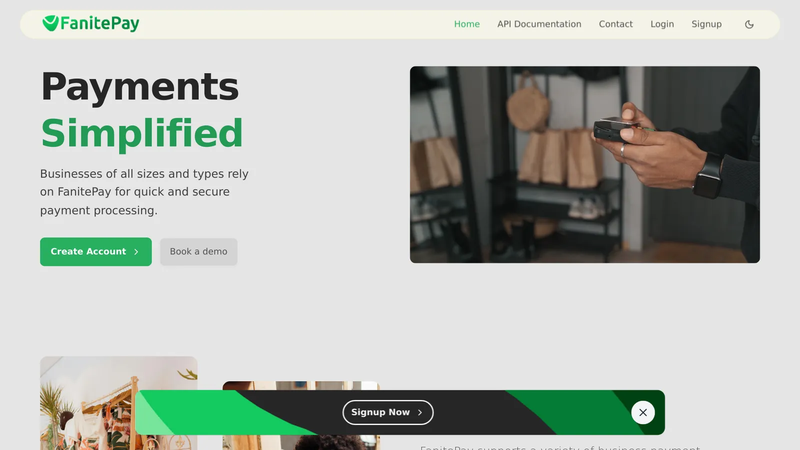Go to the Contact page
The image size is (800, 450).
click(x=616, y=24)
